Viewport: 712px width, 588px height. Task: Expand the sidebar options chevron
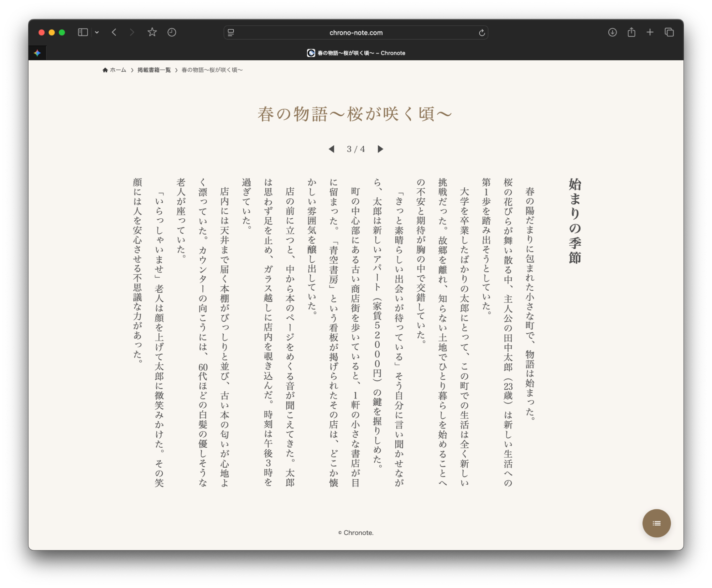click(x=97, y=32)
